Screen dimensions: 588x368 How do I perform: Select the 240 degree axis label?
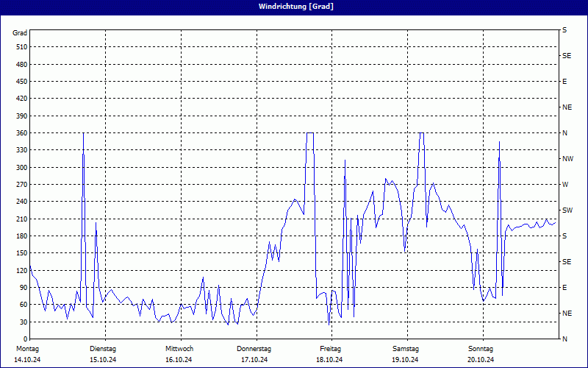click(22, 202)
